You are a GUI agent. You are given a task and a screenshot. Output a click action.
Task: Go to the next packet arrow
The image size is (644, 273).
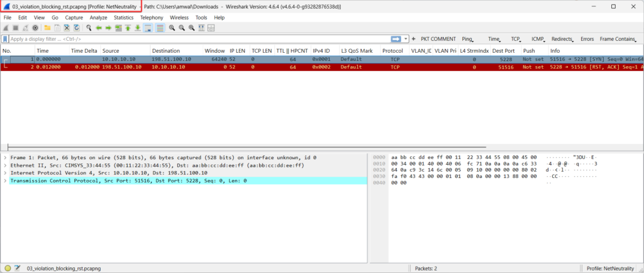108,28
